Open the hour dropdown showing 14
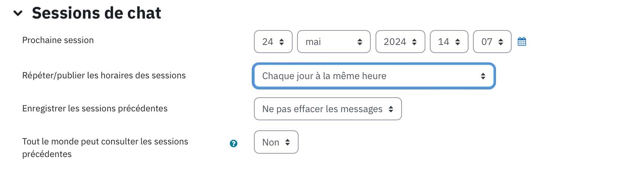644x173 pixels. point(449,42)
